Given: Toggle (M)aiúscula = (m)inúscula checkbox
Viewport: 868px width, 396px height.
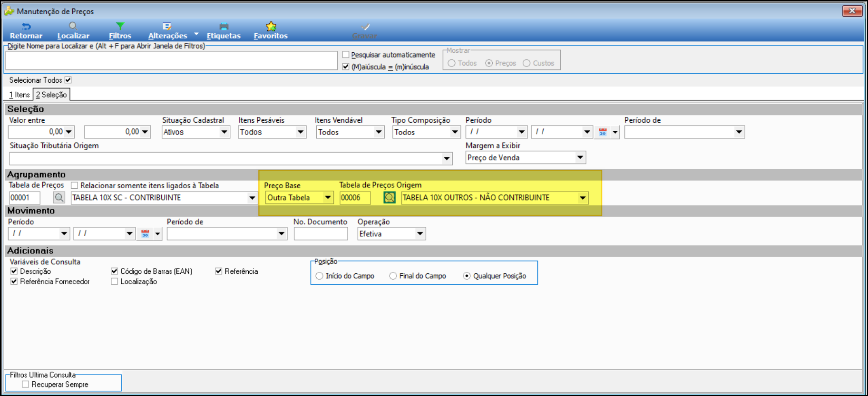Looking at the screenshot, I should coord(346,67).
